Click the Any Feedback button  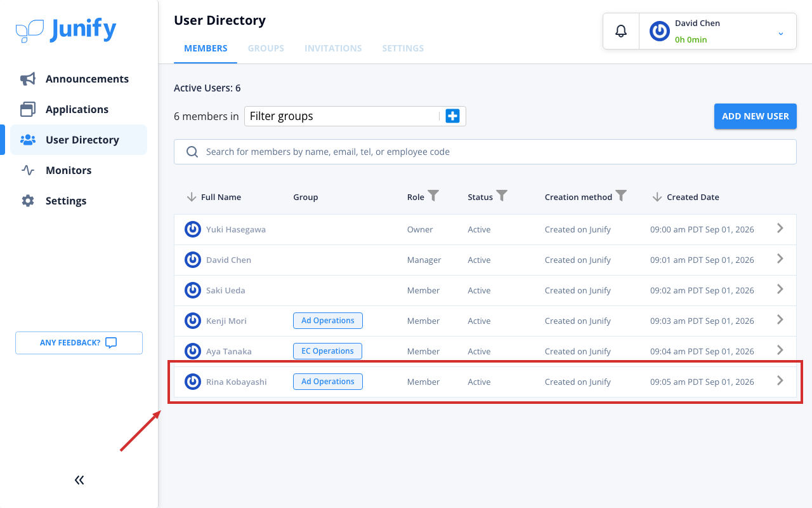pyautogui.click(x=79, y=343)
